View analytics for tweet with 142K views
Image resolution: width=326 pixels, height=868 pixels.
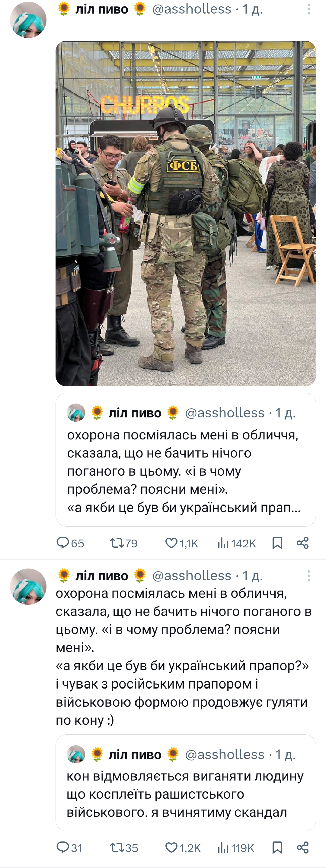pyautogui.click(x=237, y=543)
